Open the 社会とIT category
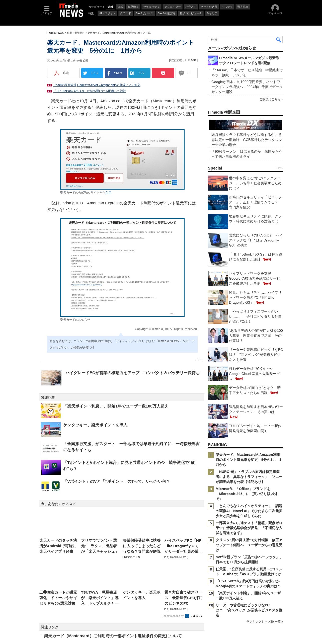This screenshot has height=644, width=322. tap(191, 7)
